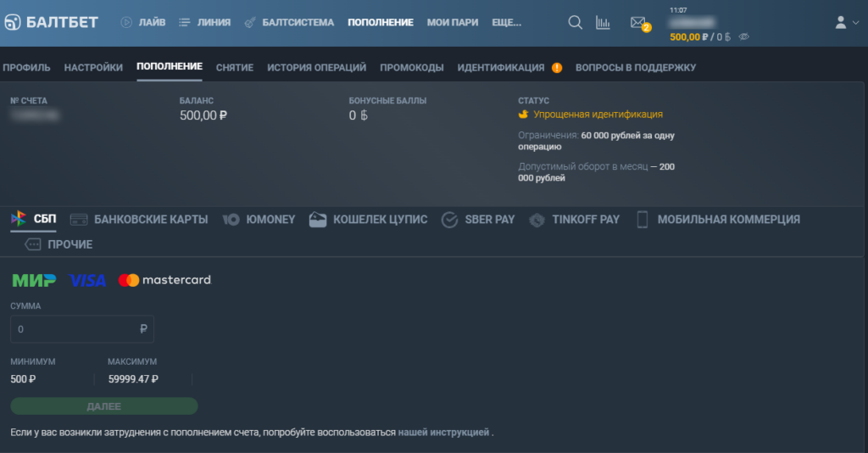
Task: Click the orange identification warning icon
Action: click(557, 68)
